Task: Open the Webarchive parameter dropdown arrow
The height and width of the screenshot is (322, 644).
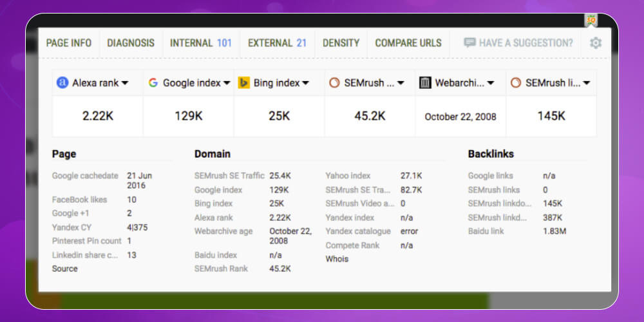Action: point(491,83)
